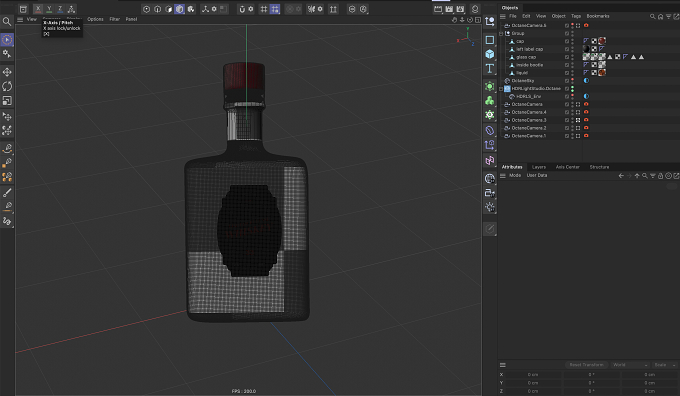The height and width of the screenshot is (396, 680).
Task: Toggle visibility dots for OctaneCamera.4
Action: [x=572, y=112]
